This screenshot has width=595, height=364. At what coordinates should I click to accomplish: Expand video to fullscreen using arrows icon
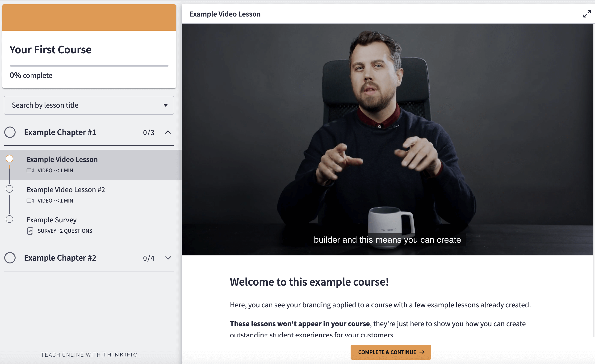click(587, 14)
